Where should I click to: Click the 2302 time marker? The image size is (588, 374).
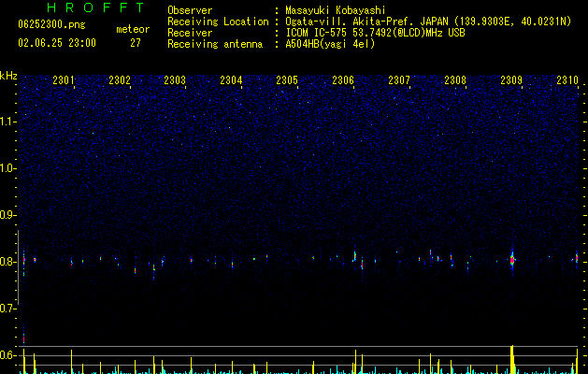click(x=120, y=80)
